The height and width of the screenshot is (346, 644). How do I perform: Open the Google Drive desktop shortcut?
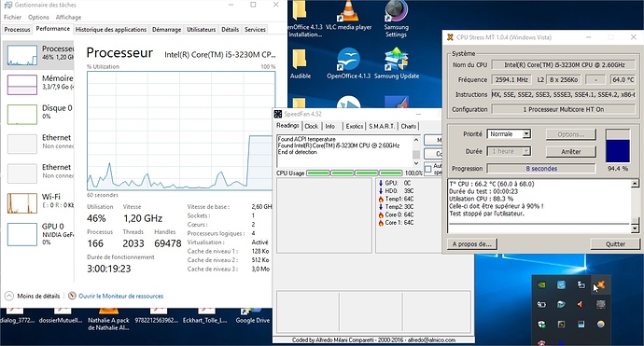pyautogui.click(x=253, y=316)
